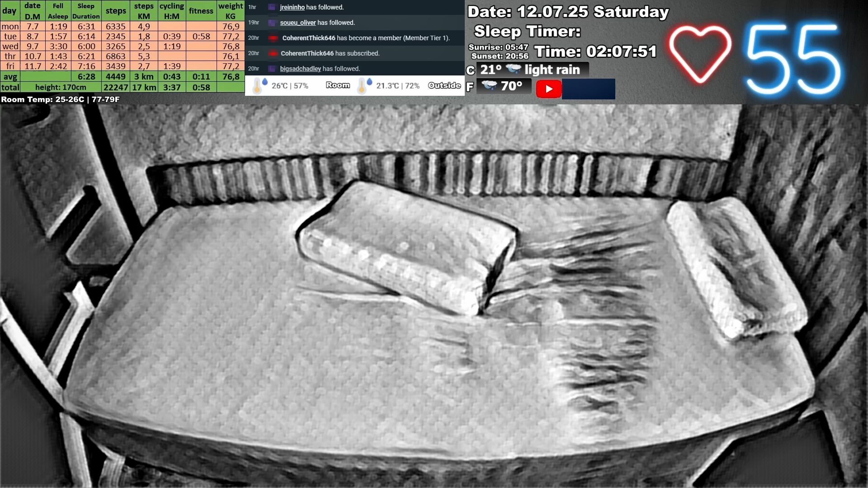Click the 'Fell Asleep' column header
Screen dimensions: 868x488
pos(58,11)
